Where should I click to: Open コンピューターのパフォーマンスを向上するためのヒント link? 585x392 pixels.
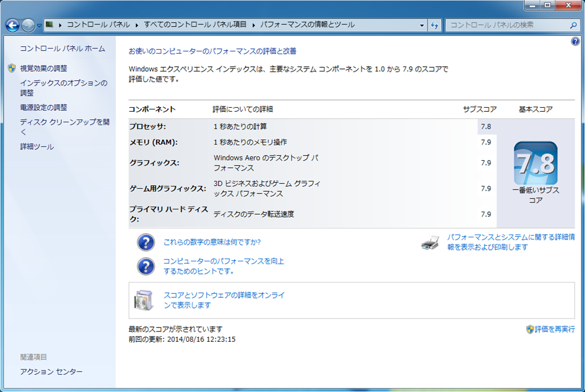(224, 266)
